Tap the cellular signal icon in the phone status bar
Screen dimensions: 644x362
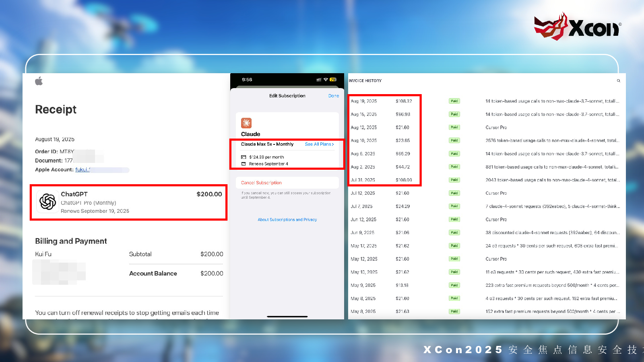coord(319,80)
